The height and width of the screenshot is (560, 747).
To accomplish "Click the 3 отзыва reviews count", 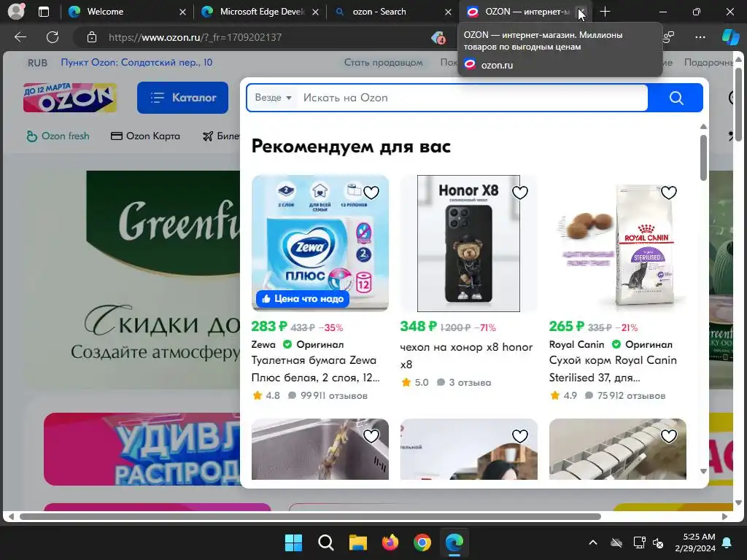I will pos(464,382).
